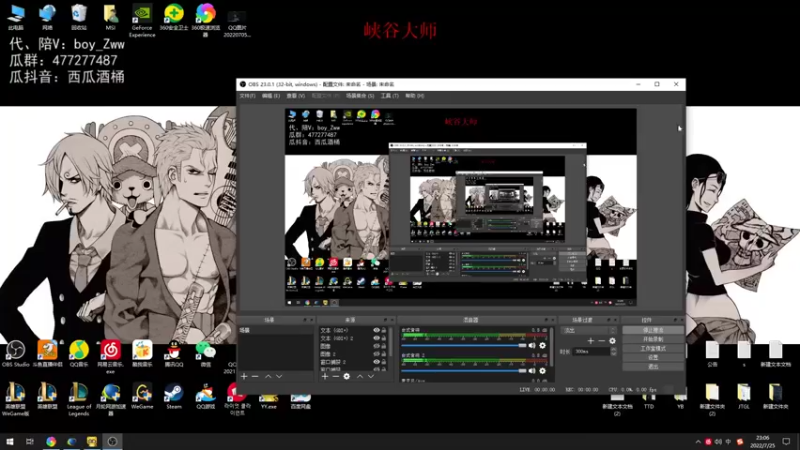Open 微信 desktop shortcut
800x450 pixels.
(x=205, y=354)
